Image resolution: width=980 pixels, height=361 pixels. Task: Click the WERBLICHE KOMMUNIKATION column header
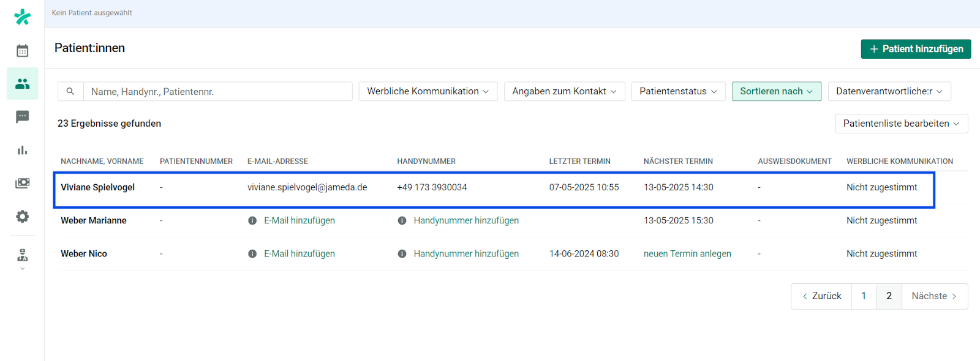click(x=900, y=162)
